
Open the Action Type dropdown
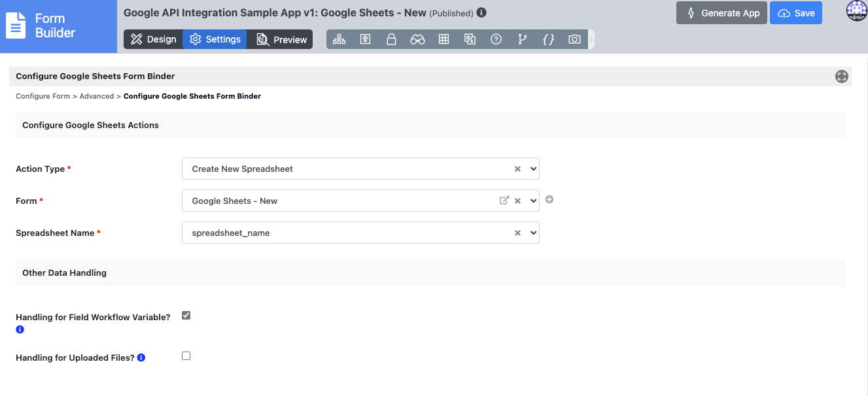pyautogui.click(x=360, y=169)
